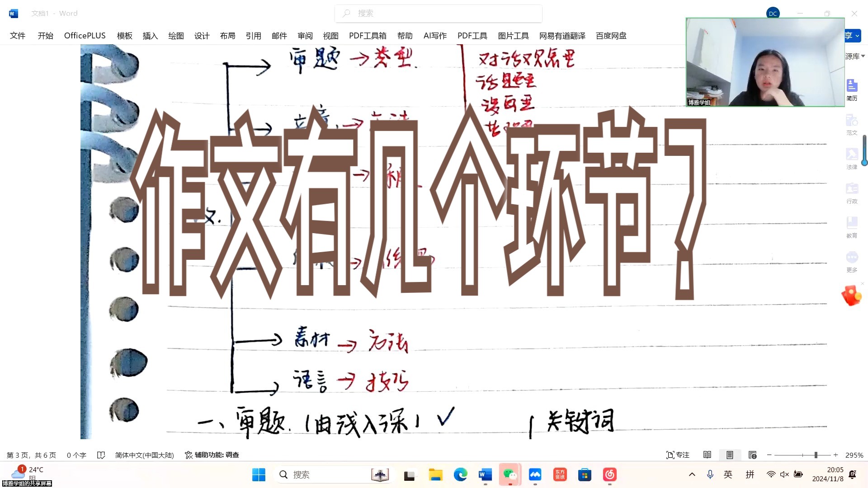Open the proofing check icon in status bar
The image size is (868, 488).
(101, 455)
